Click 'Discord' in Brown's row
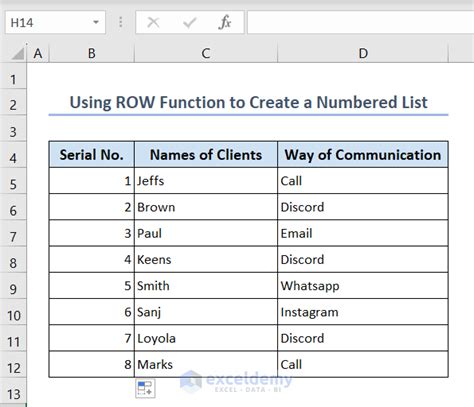The width and height of the screenshot is (474, 407). point(363,207)
